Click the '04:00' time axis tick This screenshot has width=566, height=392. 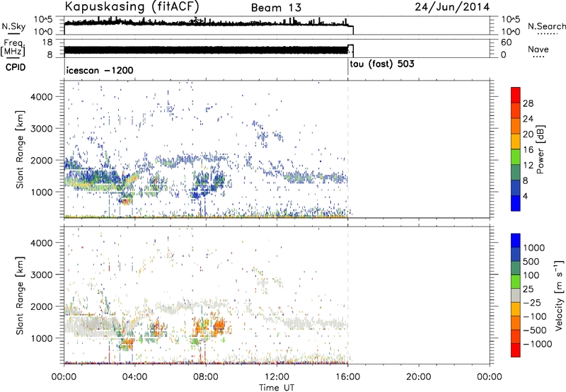pyautogui.click(x=134, y=377)
